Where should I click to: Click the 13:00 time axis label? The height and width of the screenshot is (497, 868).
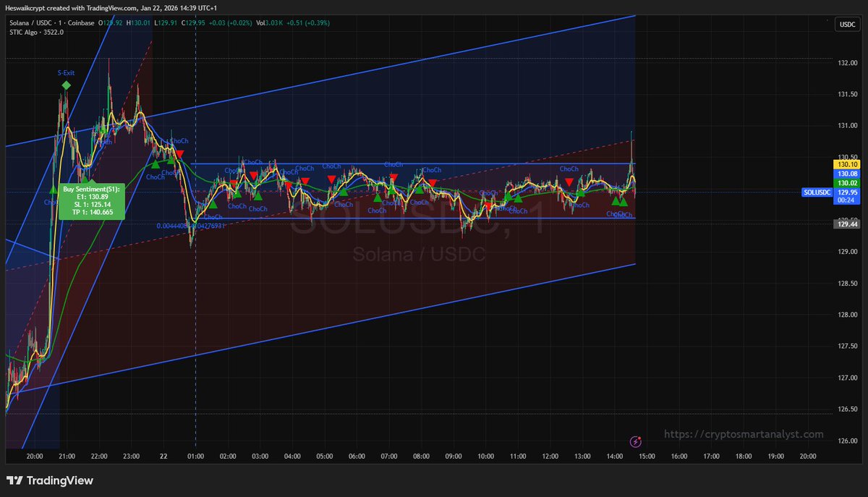583,456
